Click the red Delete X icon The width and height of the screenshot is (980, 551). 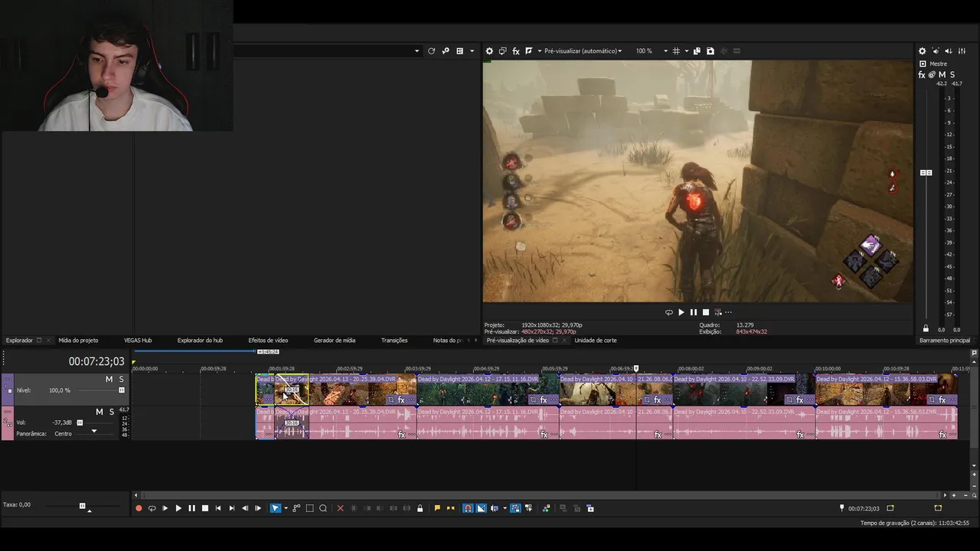(x=341, y=508)
